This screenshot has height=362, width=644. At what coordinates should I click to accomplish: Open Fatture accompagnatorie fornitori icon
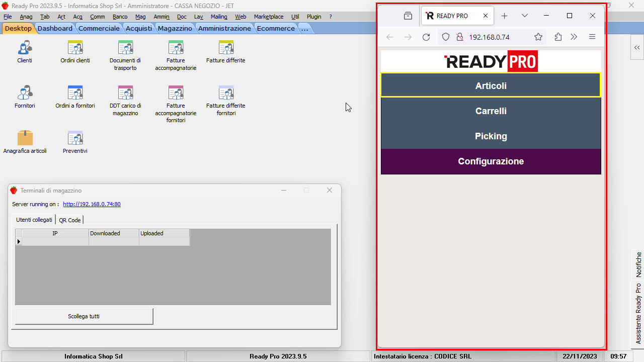click(x=176, y=93)
